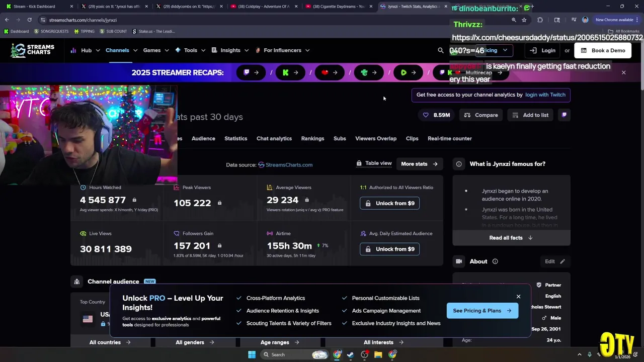This screenshot has height=362, width=644.
Task: Click Edit next to About section
Action: (555, 261)
